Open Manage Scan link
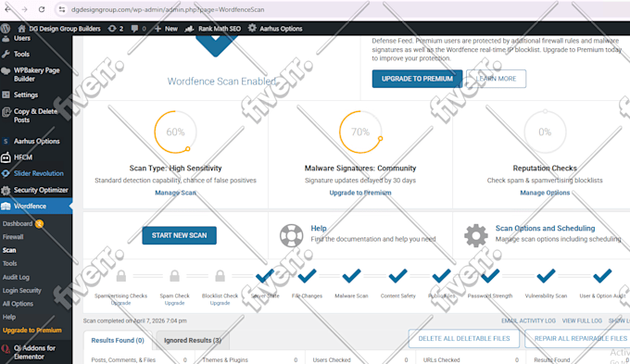Image resolution: width=630 pixels, height=364 pixels. (x=175, y=193)
